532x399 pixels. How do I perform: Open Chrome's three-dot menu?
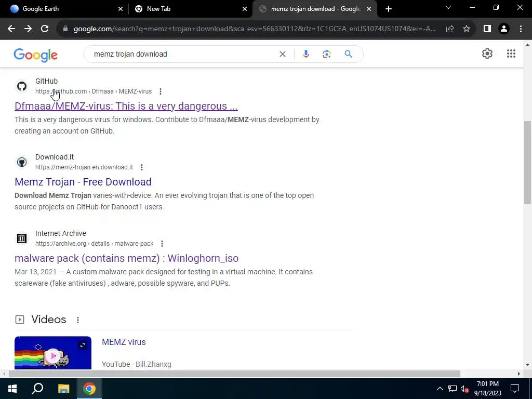[x=521, y=29]
